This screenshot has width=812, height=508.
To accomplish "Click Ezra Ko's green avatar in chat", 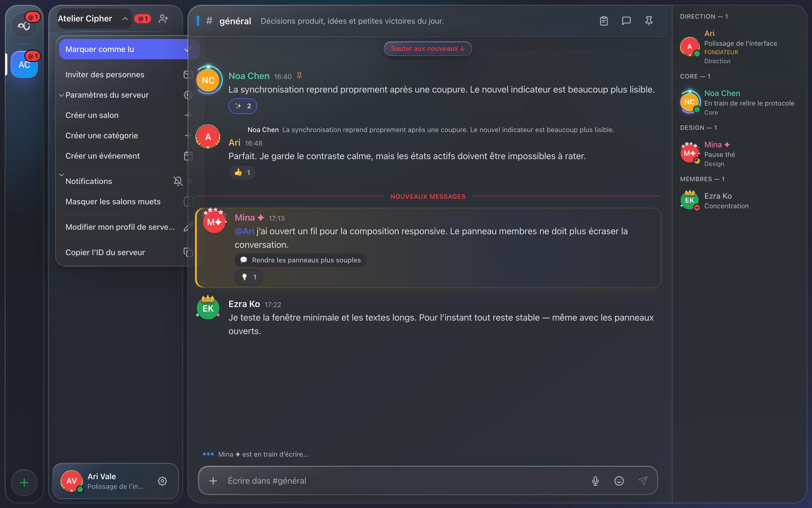I will pos(208,308).
